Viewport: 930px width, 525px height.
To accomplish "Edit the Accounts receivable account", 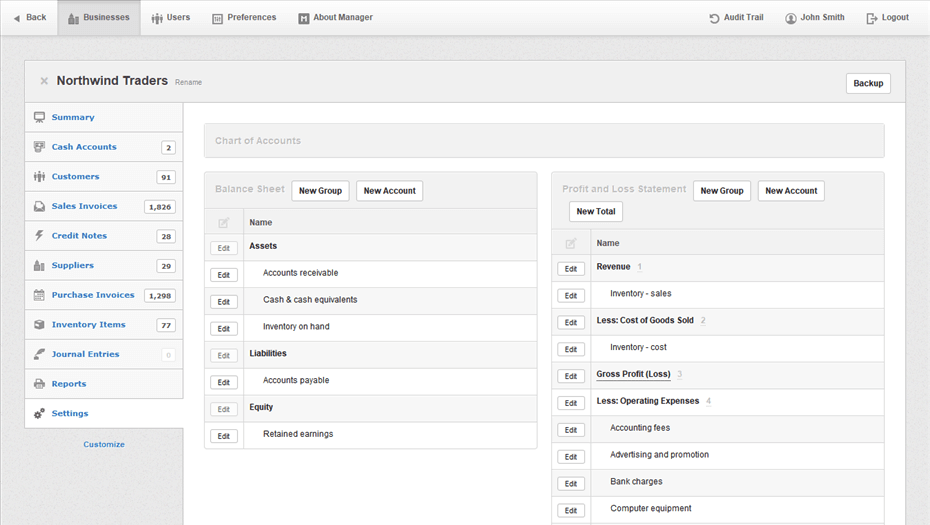I will (x=224, y=275).
